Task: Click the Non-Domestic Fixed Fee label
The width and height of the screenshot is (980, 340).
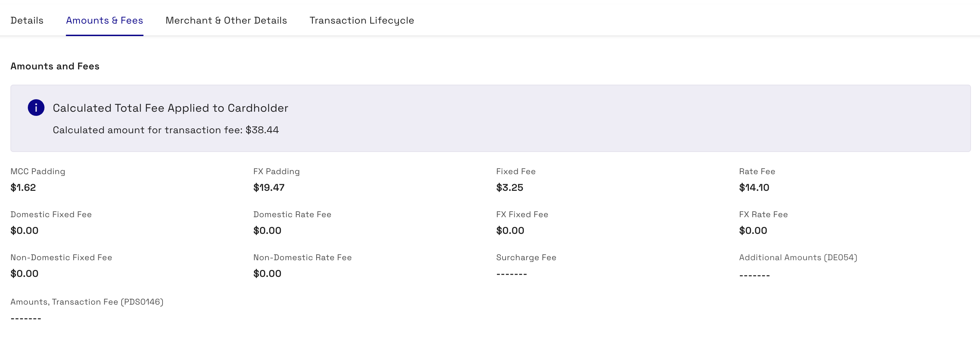Action: coord(61,257)
